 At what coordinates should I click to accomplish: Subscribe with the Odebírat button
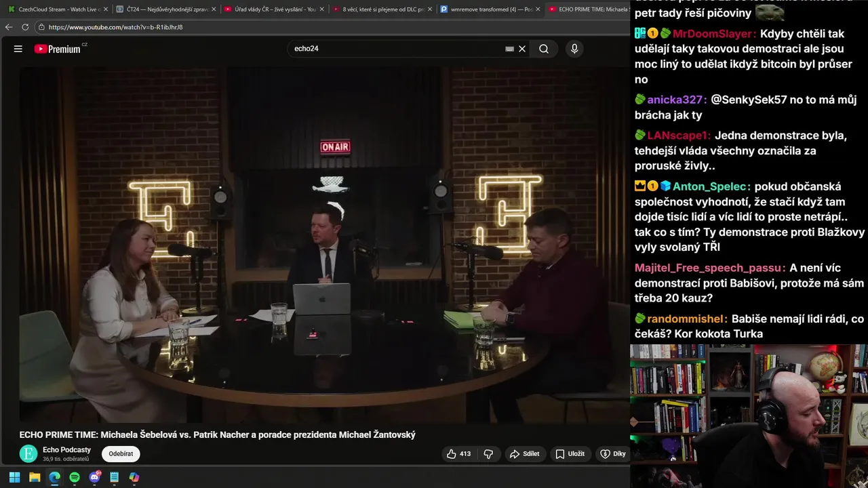tap(121, 454)
